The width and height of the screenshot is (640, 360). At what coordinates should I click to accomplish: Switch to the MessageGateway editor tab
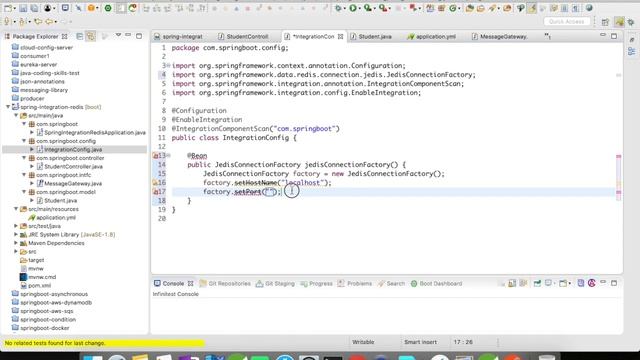(500, 36)
